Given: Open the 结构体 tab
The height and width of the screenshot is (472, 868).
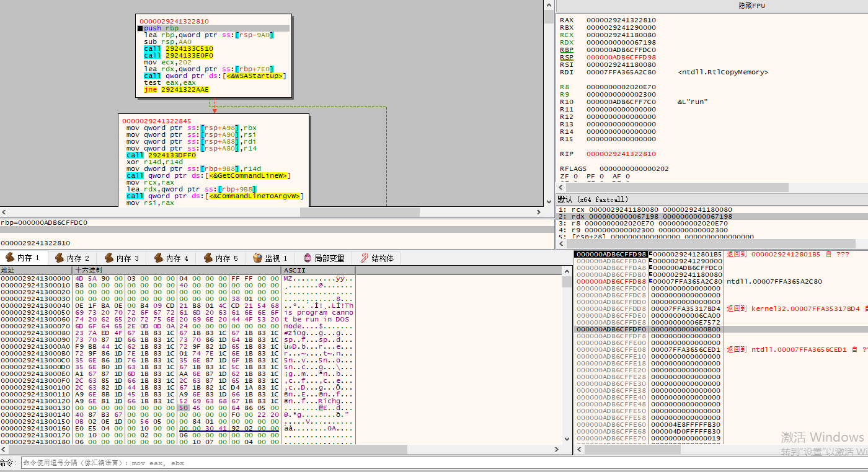Looking at the screenshot, I should pyautogui.click(x=378, y=258).
